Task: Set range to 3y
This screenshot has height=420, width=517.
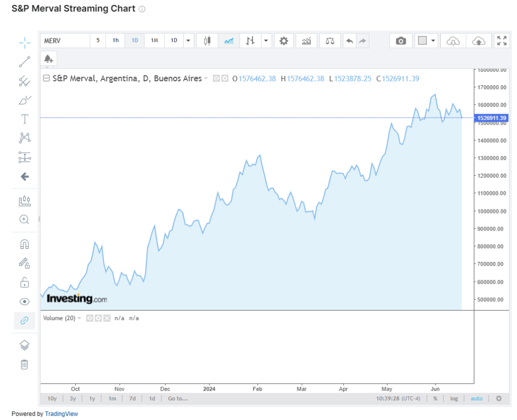Action: [73, 399]
